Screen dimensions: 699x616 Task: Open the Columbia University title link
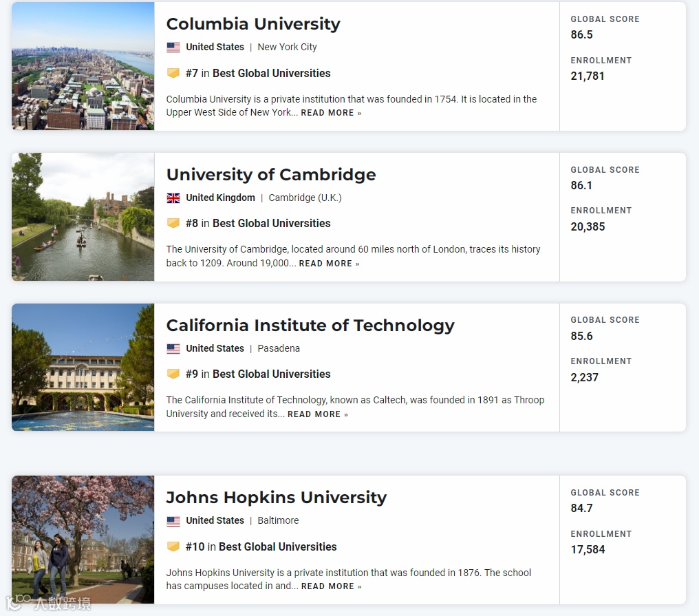pos(253,24)
